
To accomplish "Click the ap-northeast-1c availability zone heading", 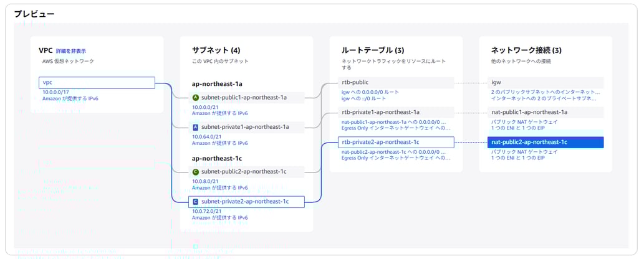I will click(x=218, y=158).
